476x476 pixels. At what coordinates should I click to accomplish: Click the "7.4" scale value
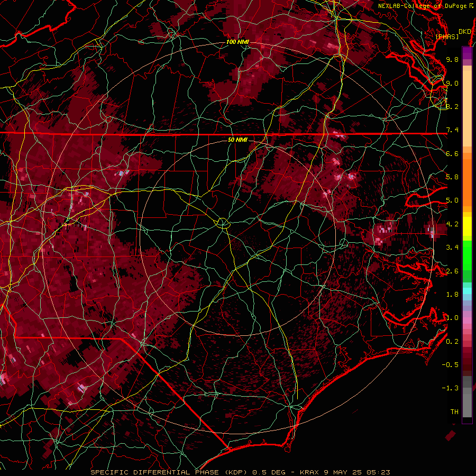pos(452,130)
